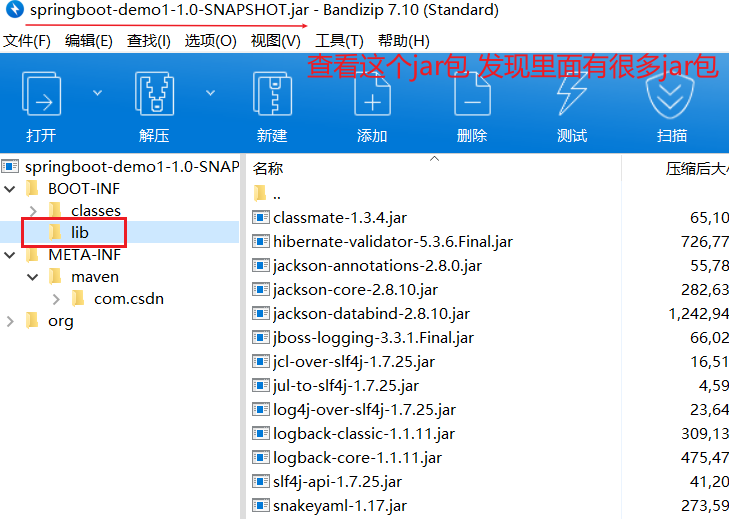Click the archive icon of root tree node
The width and height of the screenshot is (729, 519).
tap(10, 166)
